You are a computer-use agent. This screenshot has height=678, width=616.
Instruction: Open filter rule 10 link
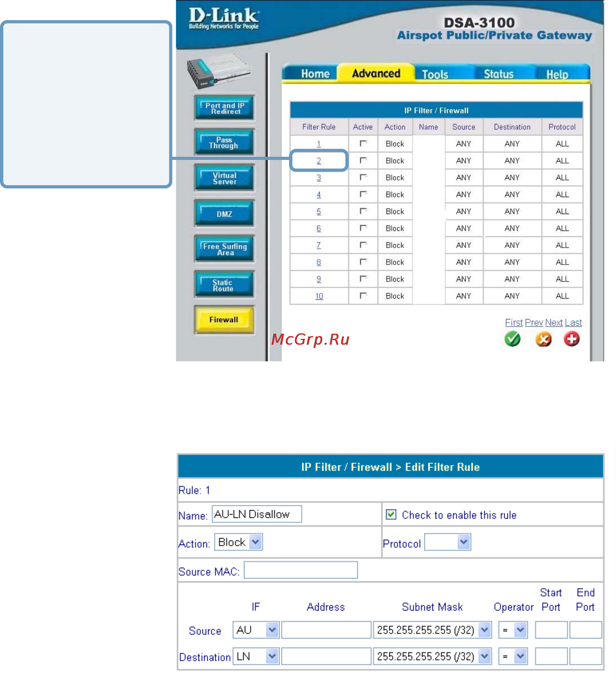tap(319, 296)
